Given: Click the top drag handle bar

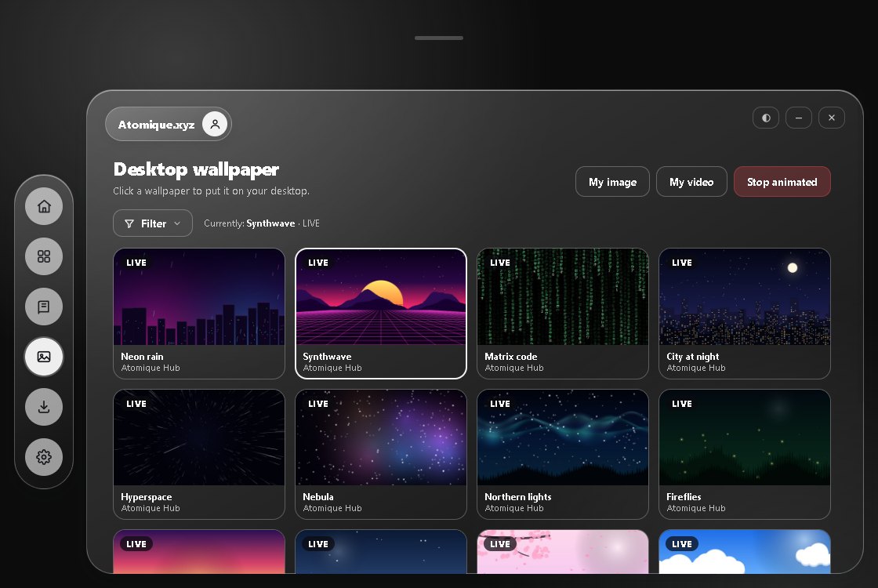Looking at the screenshot, I should click(439, 38).
